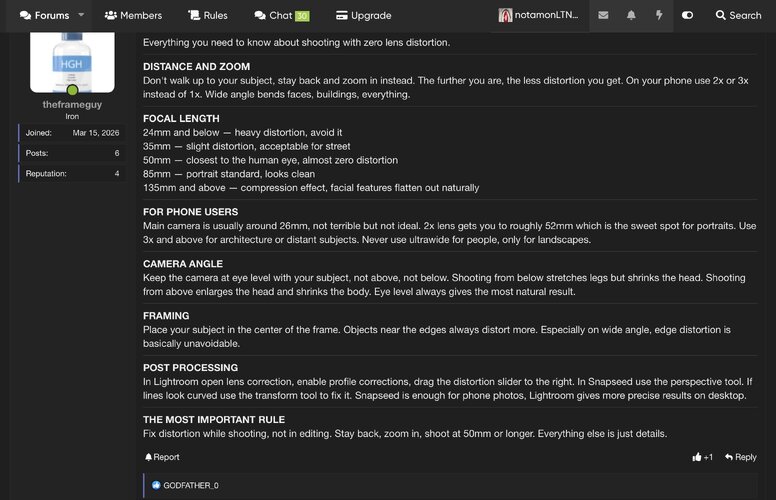The width and height of the screenshot is (776, 500).
Task: Open Search with the magnifier icon
Action: (x=738, y=15)
